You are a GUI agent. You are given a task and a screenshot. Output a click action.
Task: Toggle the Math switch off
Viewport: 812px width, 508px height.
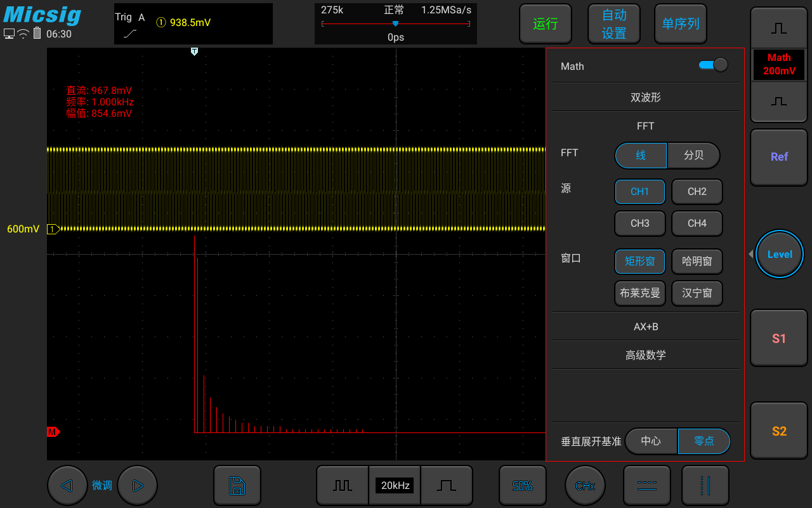713,65
